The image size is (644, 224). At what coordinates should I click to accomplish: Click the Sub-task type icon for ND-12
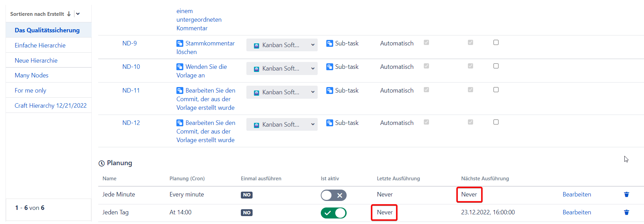[x=329, y=123]
